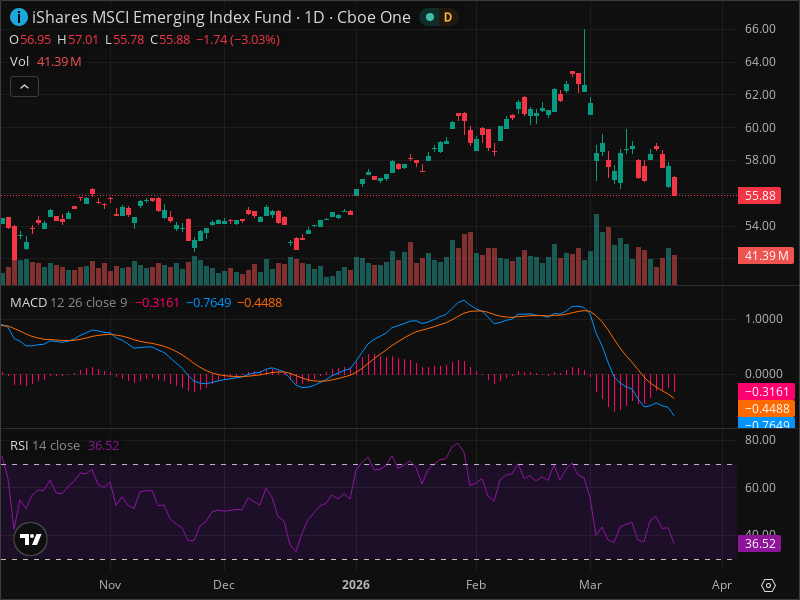
Task: Click the Nov label on the time axis
Action: 110,585
